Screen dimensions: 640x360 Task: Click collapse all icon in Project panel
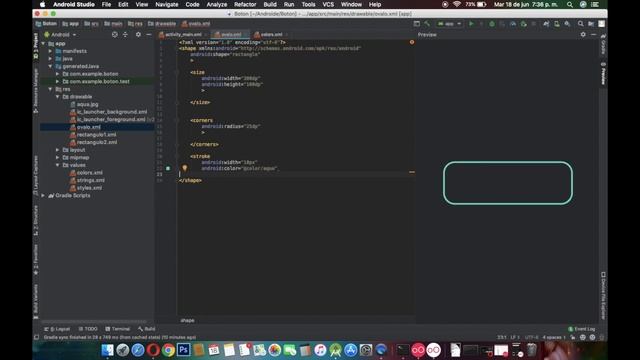point(125,35)
